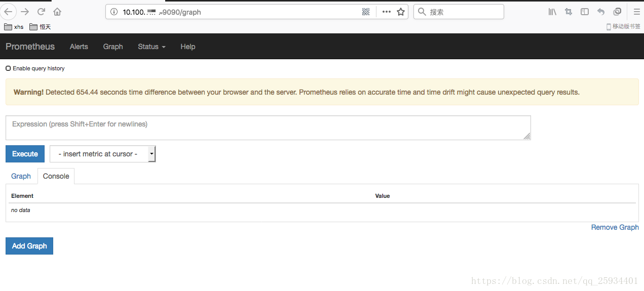Click the undo arrow toolbar icon

[x=601, y=12]
